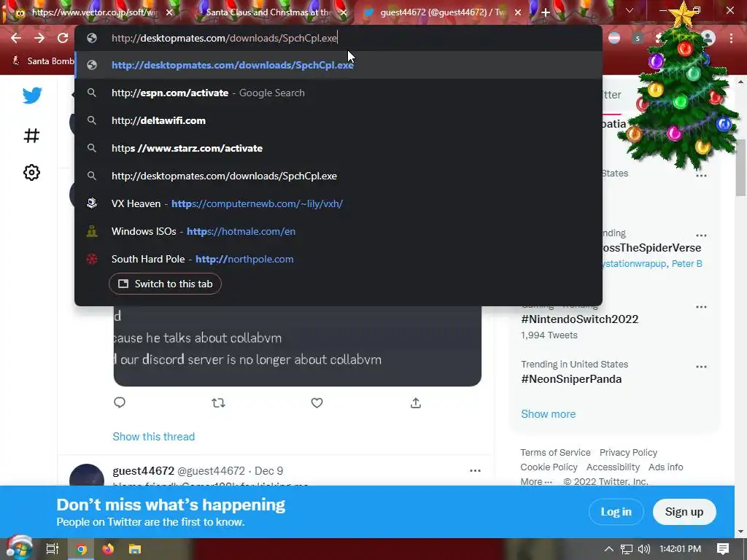Click the browser Back arrow

click(16, 38)
